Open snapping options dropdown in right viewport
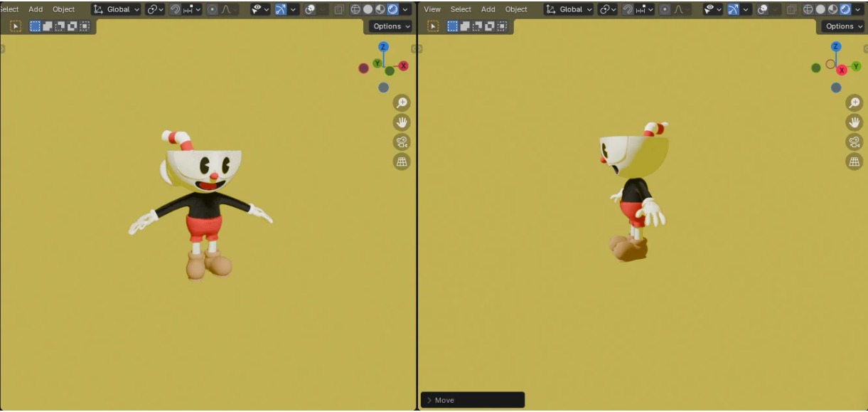The image size is (868, 412). tap(645, 9)
